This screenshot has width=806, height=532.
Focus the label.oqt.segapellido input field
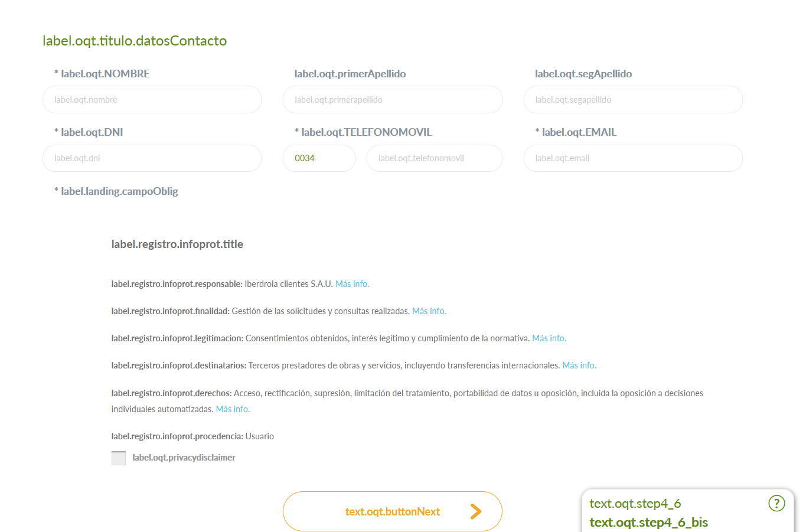click(x=633, y=100)
